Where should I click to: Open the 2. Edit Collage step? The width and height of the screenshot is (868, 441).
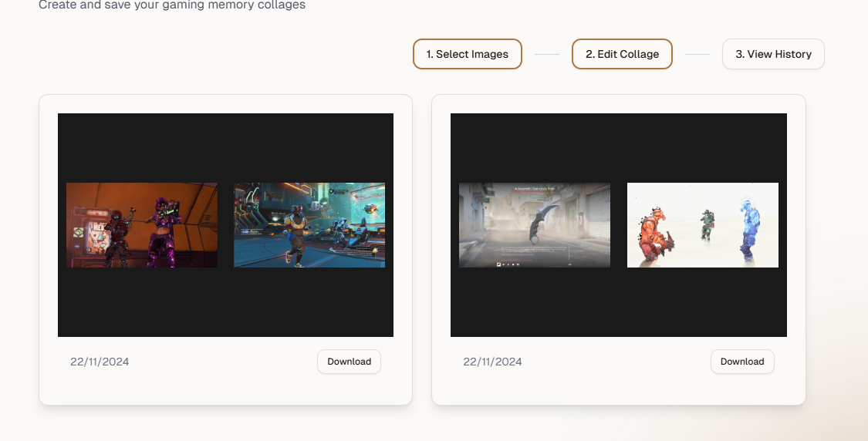tap(622, 54)
